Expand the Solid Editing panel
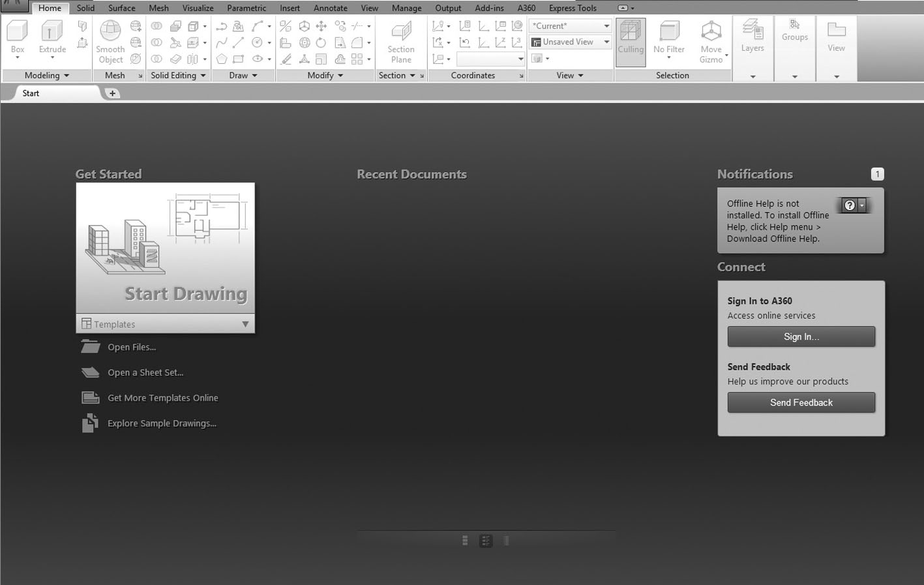 (178, 76)
